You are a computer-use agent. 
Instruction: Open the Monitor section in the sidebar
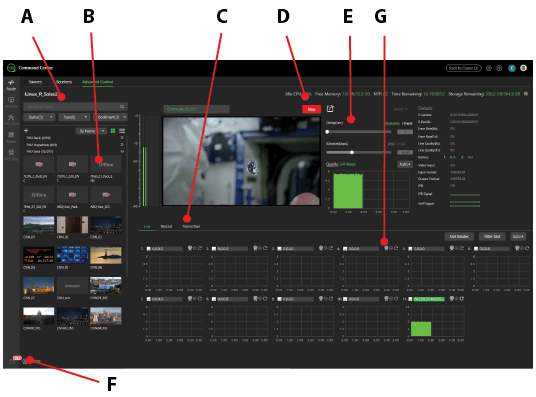point(11,102)
